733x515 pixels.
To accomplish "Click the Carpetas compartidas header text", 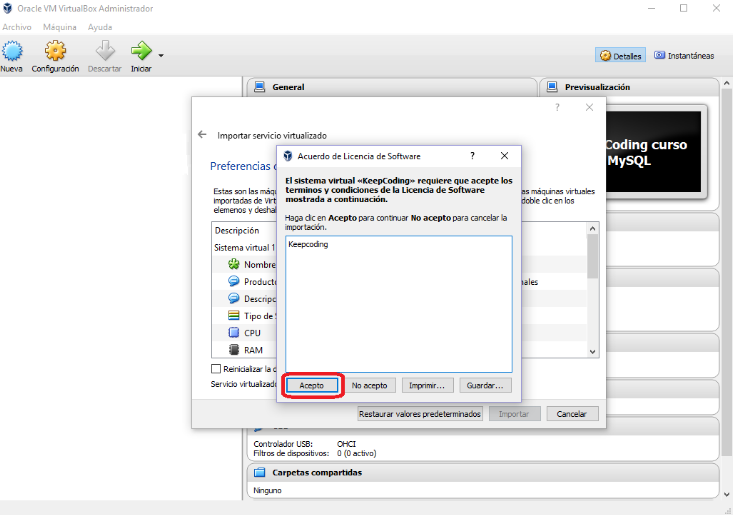I will coord(317,472).
